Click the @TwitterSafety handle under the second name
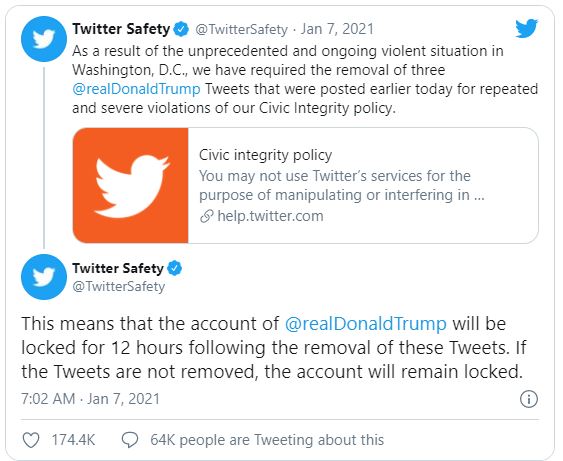 coord(118,287)
